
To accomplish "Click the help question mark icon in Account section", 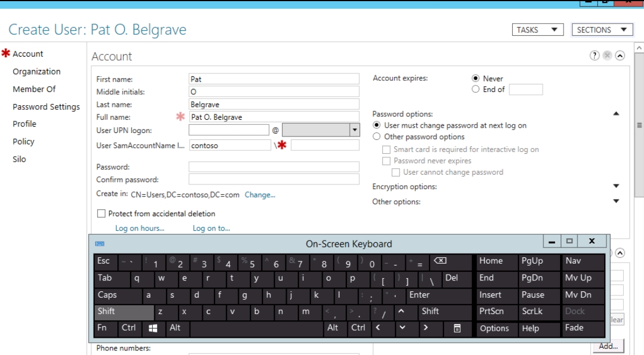I will click(x=594, y=56).
